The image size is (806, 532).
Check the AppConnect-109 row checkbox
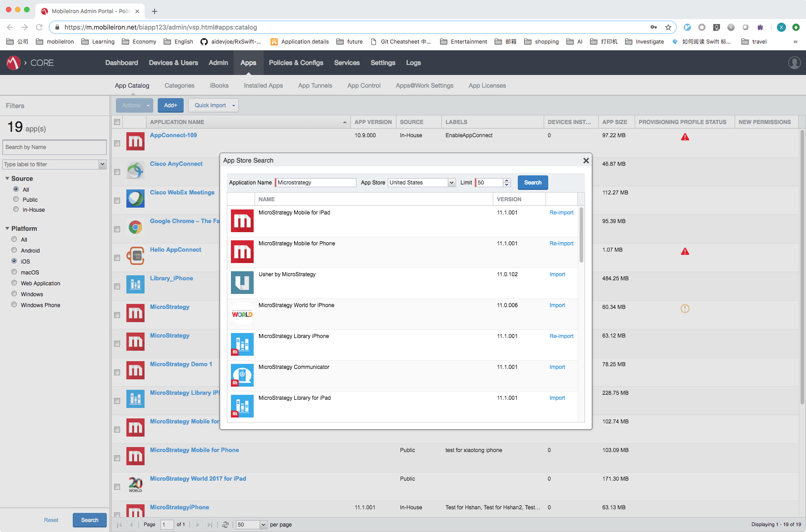coord(117,143)
